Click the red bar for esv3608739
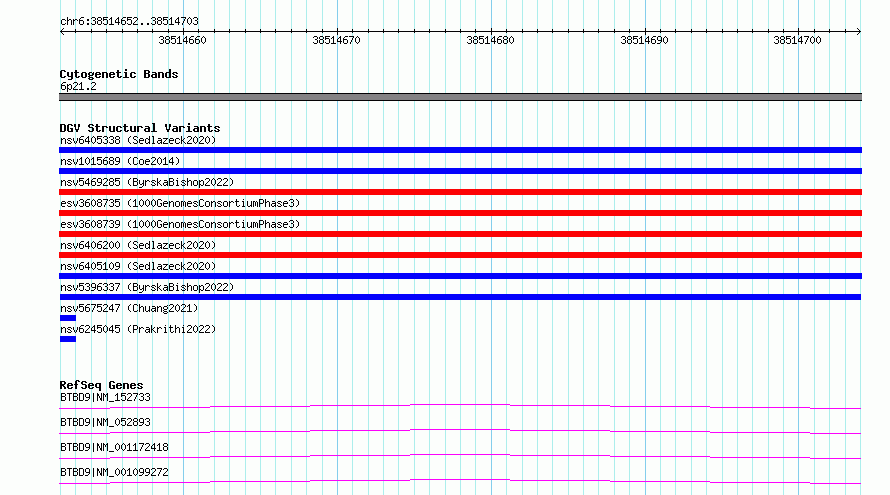Image resolution: width=890 pixels, height=495 pixels. [x=460, y=234]
